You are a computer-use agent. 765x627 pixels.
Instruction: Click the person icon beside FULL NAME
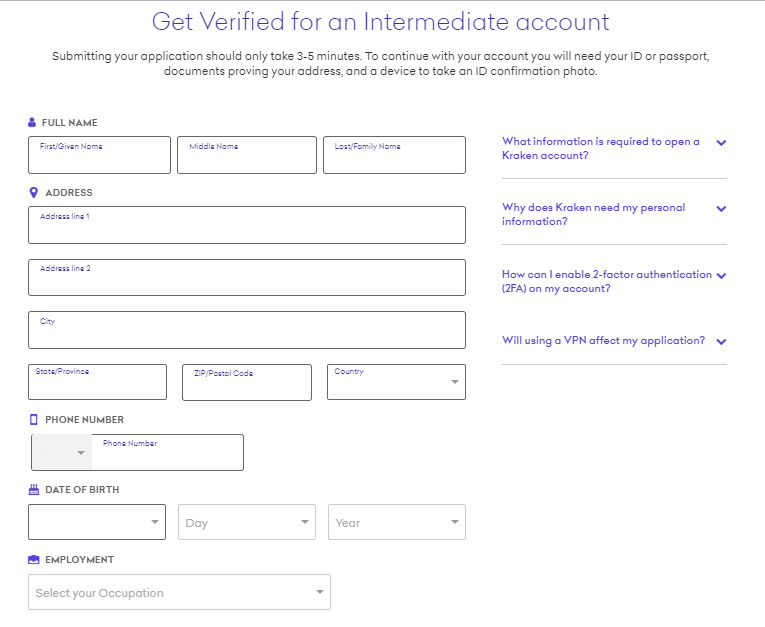[x=32, y=122]
